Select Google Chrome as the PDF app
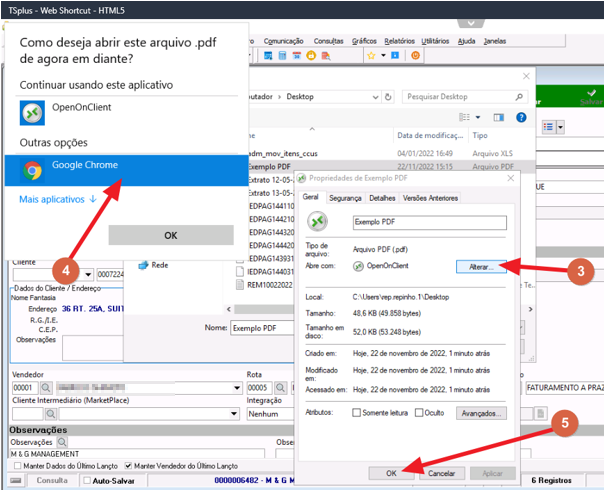Image resolution: width=604 pixels, height=490 pixels. [126, 170]
